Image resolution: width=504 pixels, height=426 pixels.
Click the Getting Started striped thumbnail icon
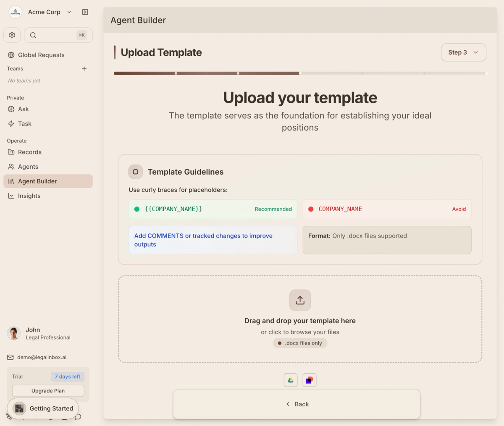[x=19, y=408]
